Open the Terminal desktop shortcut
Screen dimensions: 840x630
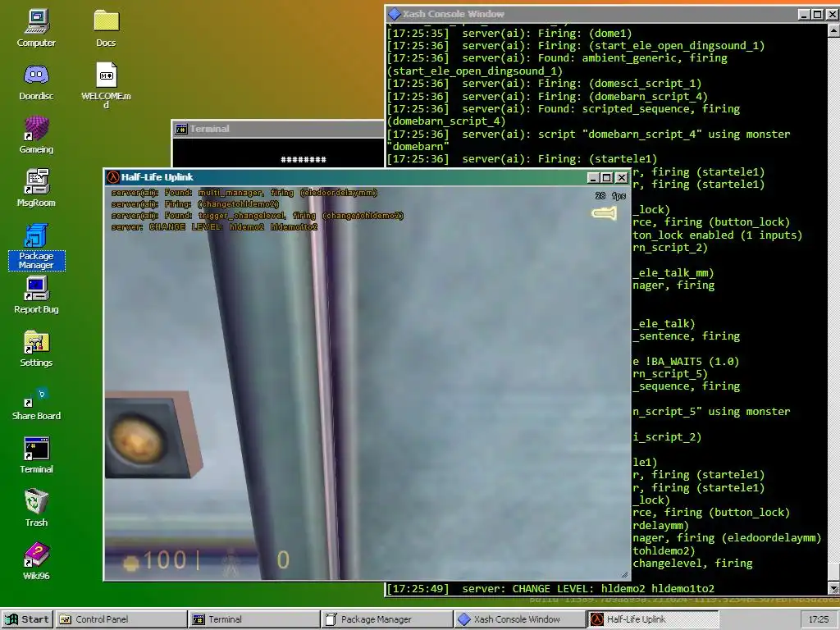click(36, 455)
